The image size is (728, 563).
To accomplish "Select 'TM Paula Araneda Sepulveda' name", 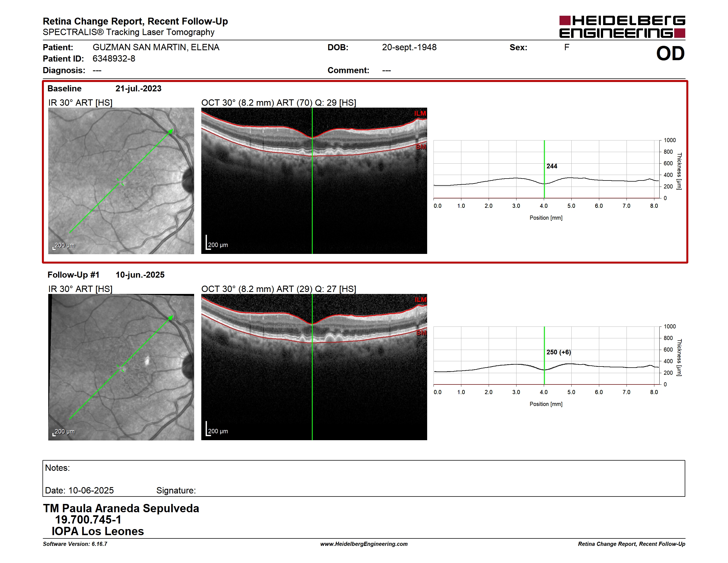I will (x=121, y=508).
